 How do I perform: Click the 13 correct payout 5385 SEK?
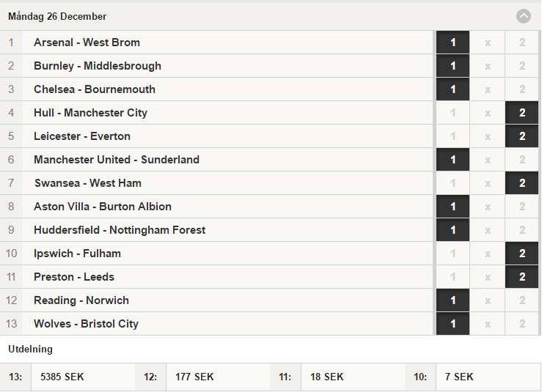62,377
